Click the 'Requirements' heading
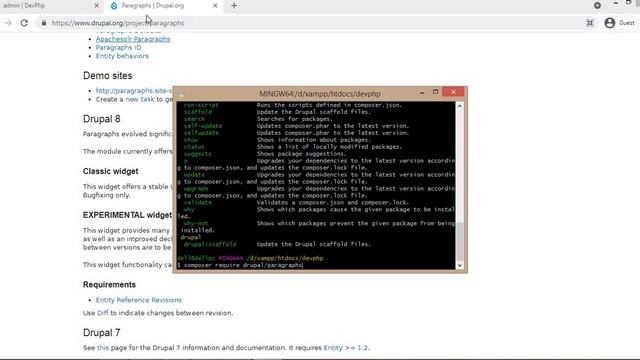The width and height of the screenshot is (640, 360). [x=109, y=284]
